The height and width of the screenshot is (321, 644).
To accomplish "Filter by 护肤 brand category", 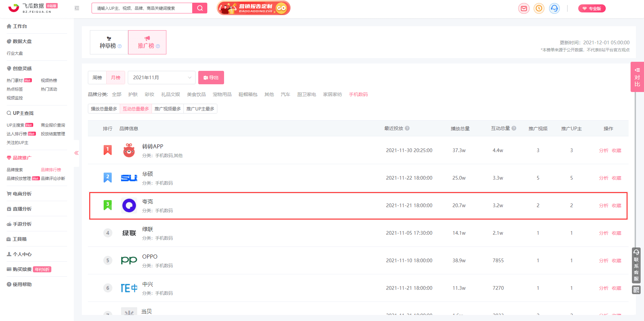I will click(133, 94).
